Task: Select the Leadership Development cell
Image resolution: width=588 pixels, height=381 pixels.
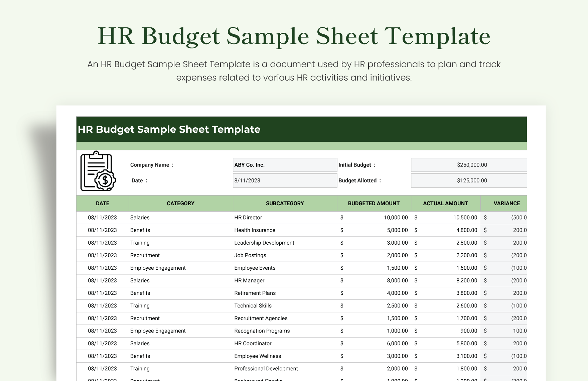Action: pyautogui.click(x=285, y=243)
